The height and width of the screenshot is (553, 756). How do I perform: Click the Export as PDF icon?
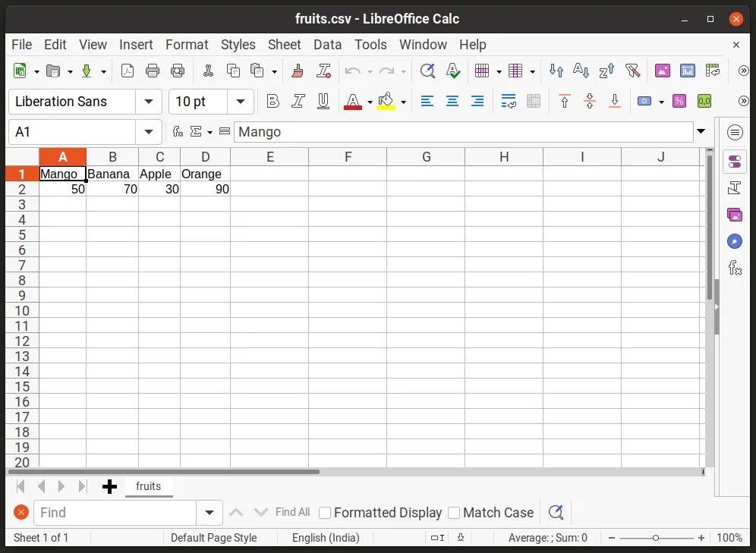point(128,71)
